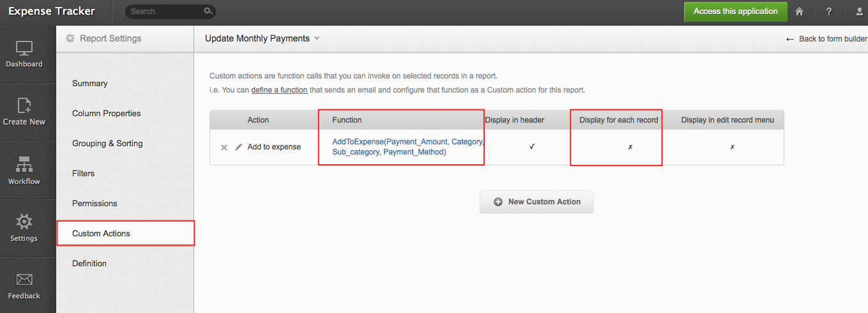Click the Feedback envelope icon
Screen dimensions: 868x313
(24, 280)
